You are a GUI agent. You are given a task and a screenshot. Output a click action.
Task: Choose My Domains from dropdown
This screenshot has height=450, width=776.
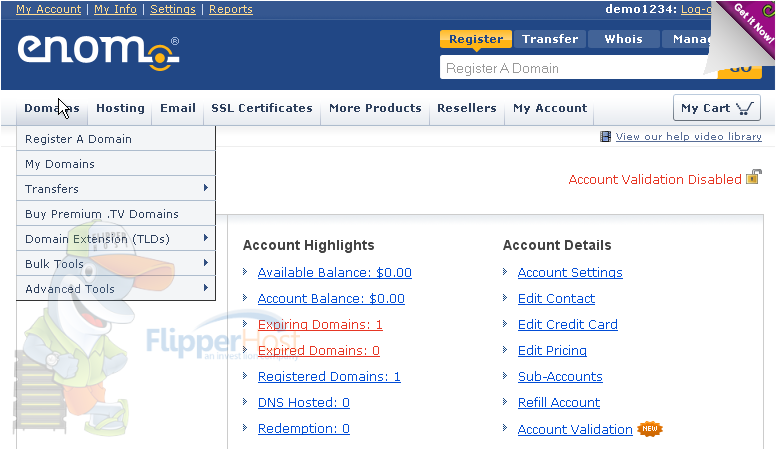tap(116, 164)
